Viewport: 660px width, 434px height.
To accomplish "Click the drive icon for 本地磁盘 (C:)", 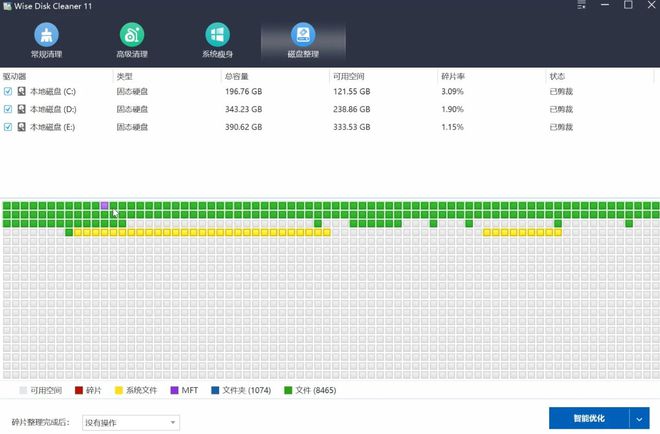I will (21, 92).
